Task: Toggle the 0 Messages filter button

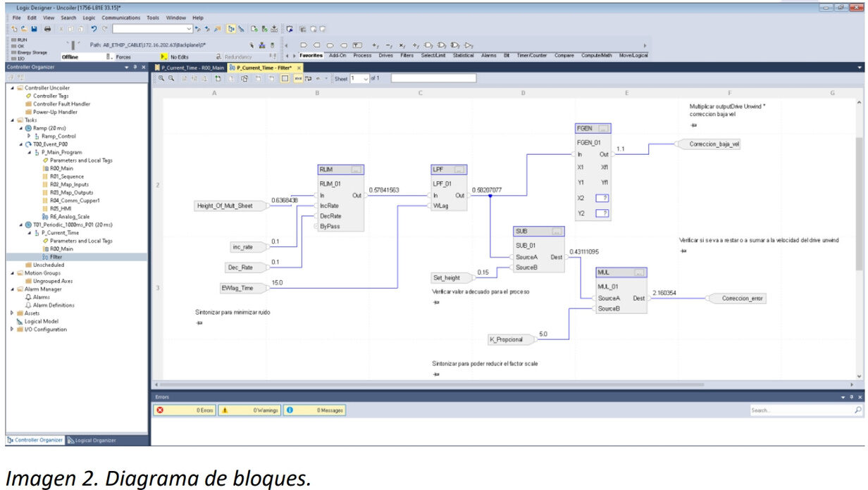Action: (x=315, y=410)
